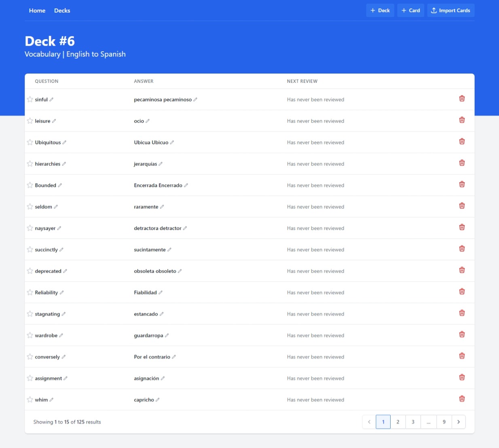The width and height of the screenshot is (499, 448).
Task: Edit answer 'raramente' pencil icon
Action: [x=162, y=206]
